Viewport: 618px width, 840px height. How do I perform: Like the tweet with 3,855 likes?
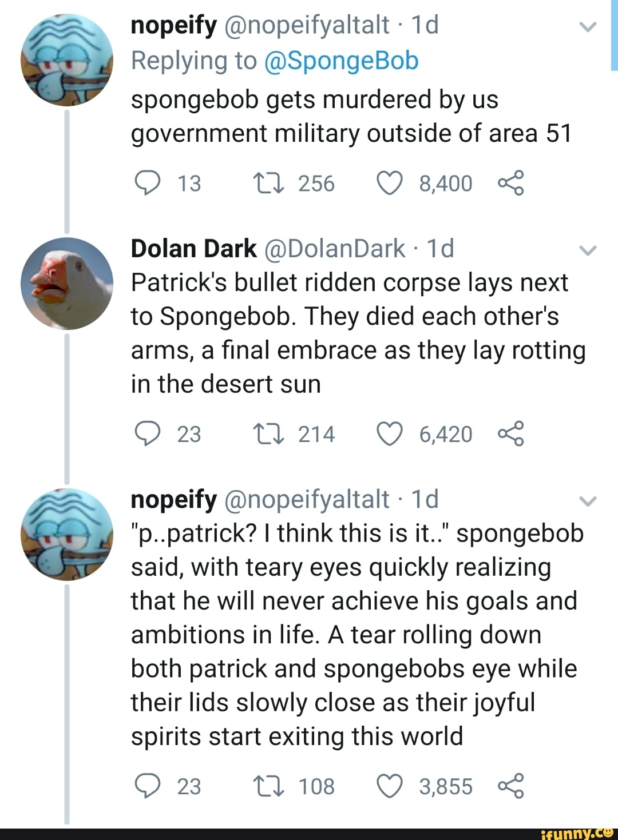[x=391, y=786]
